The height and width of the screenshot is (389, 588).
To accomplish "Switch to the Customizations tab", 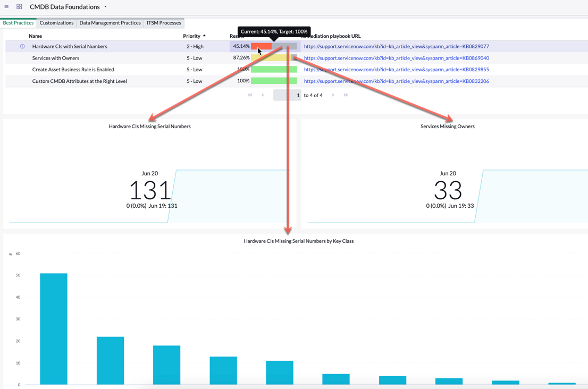I will [x=57, y=23].
